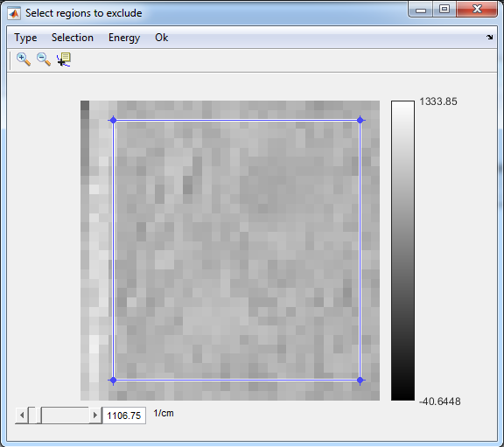
Task: Click the dock arrow in the menu bar corner
Action: [489, 38]
